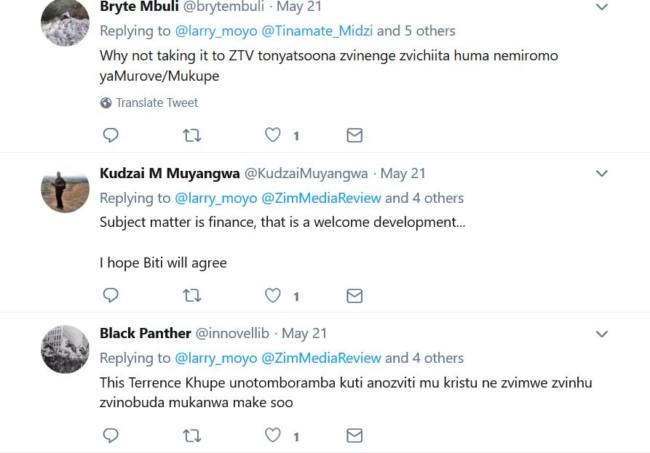This screenshot has height=453, width=650.
Task: Reply to Bryte Mbuli's tweet
Action: 111,134
